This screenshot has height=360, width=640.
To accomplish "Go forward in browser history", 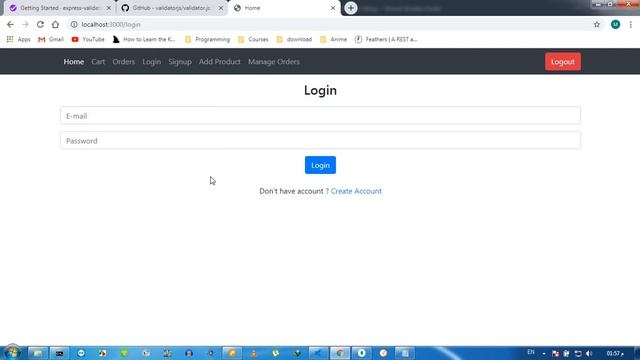I will (x=25, y=24).
